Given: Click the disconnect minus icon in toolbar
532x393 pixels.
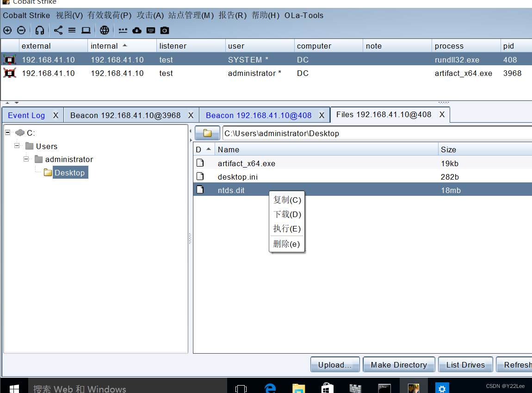Looking at the screenshot, I should [21, 31].
